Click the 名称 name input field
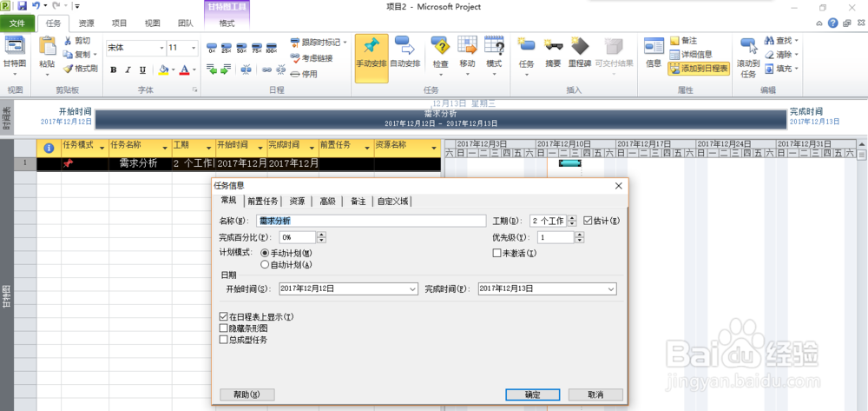The image size is (868, 411). 371,221
